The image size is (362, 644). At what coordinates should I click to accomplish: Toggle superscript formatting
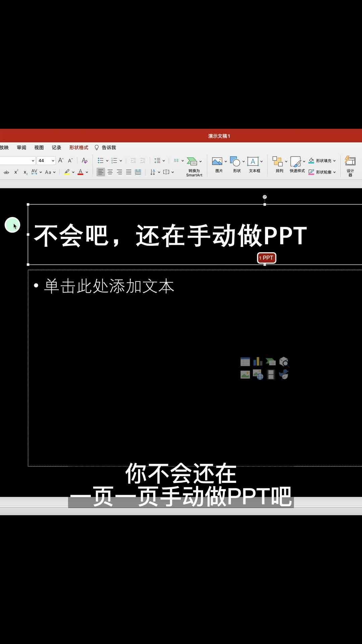coord(16,172)
